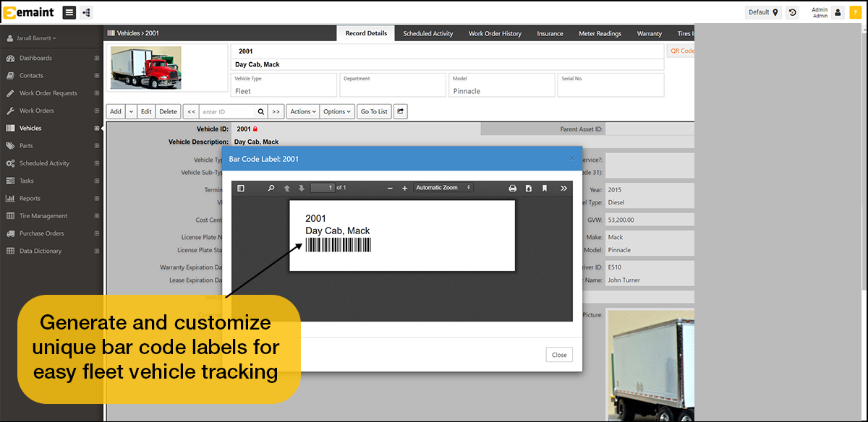Click the red lock icon beside Vehicle ID
The image size is (868, 422).
[255, 129]
